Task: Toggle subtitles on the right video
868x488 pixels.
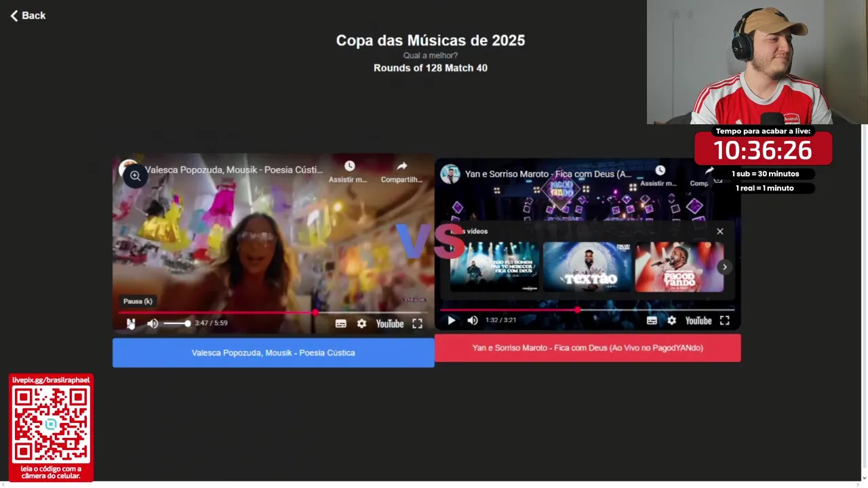Action: click(x=652, y=321)
